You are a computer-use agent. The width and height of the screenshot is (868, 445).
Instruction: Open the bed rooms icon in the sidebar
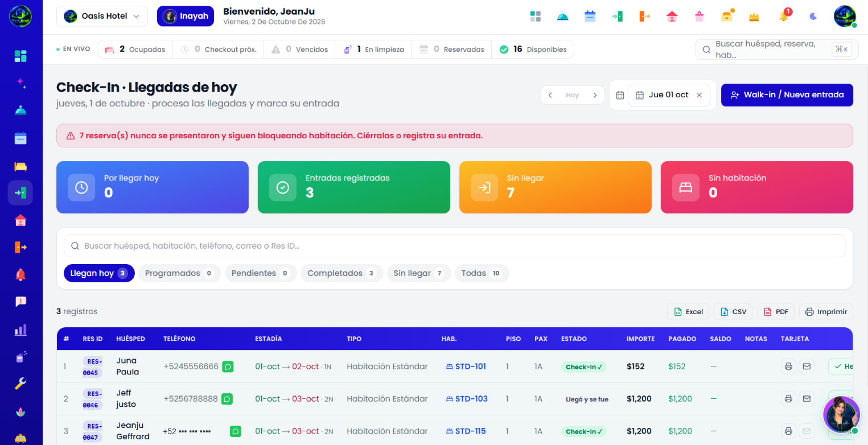(20, 166)
